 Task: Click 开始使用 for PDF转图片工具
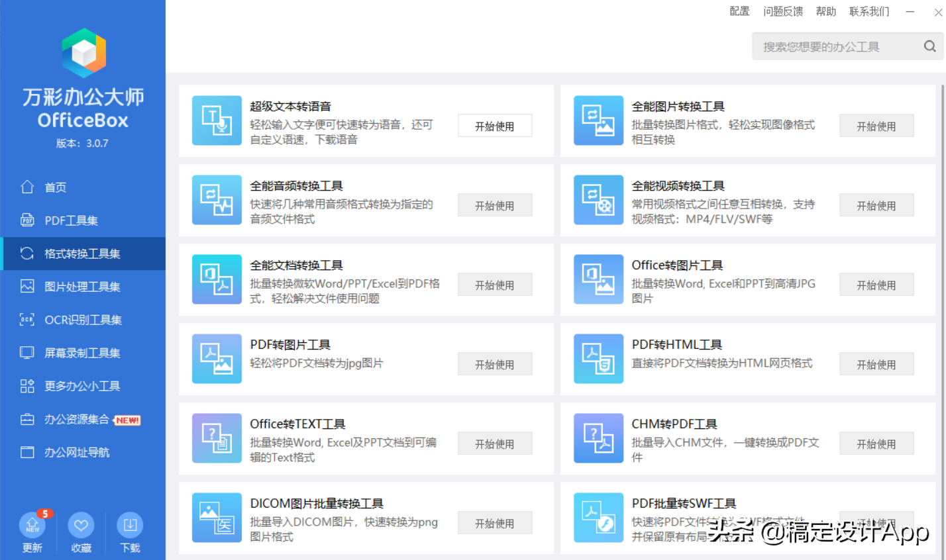coord(495,364)
